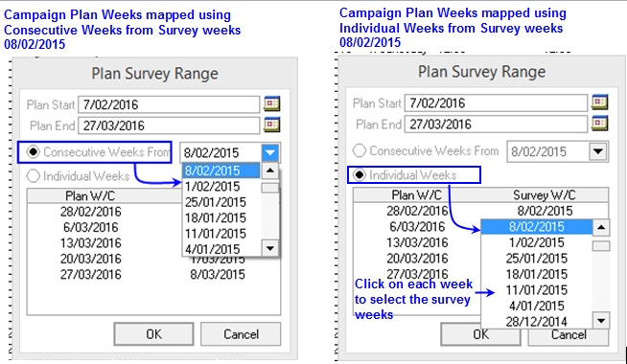
Task: Click left Plan Start field showing 7/02/2016
Action: [169, 104]
